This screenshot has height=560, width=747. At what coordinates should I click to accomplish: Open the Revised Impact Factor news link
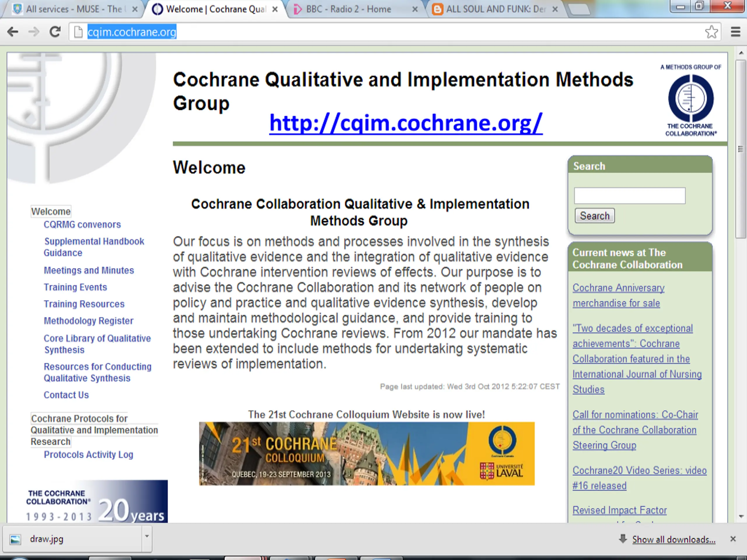[x=620, y=510]
